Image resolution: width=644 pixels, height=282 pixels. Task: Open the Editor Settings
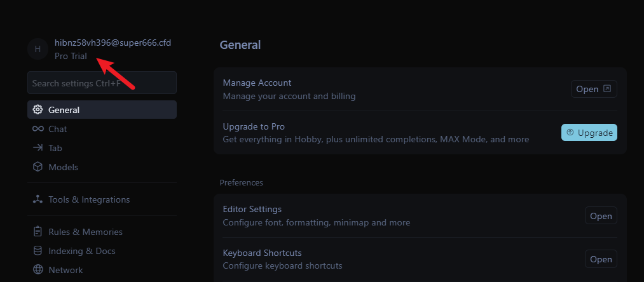point(601,216)
